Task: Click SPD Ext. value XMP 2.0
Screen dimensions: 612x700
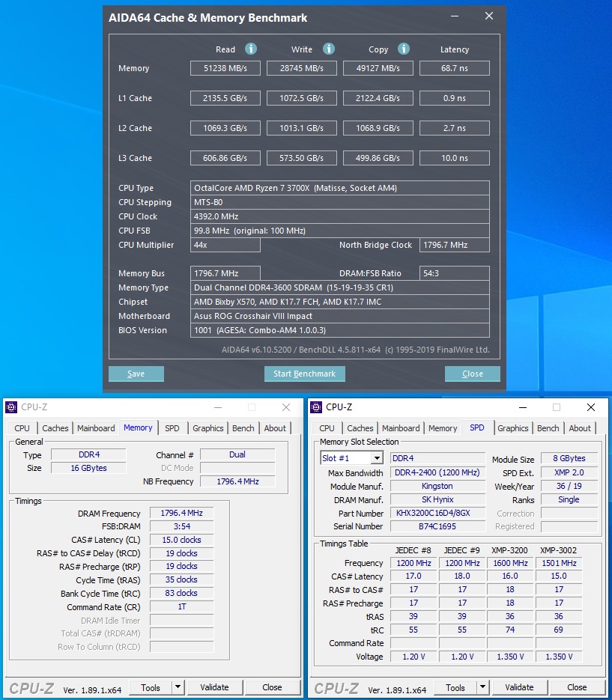Action: [569, 472]
